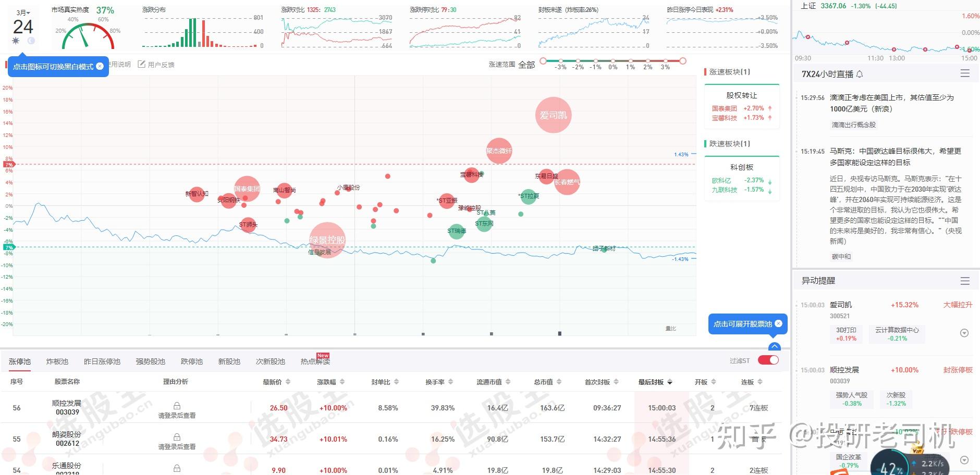
Task: Open 朗姿股份 002612 stock row
Action: pyautogui.click(x=391, y=439)
